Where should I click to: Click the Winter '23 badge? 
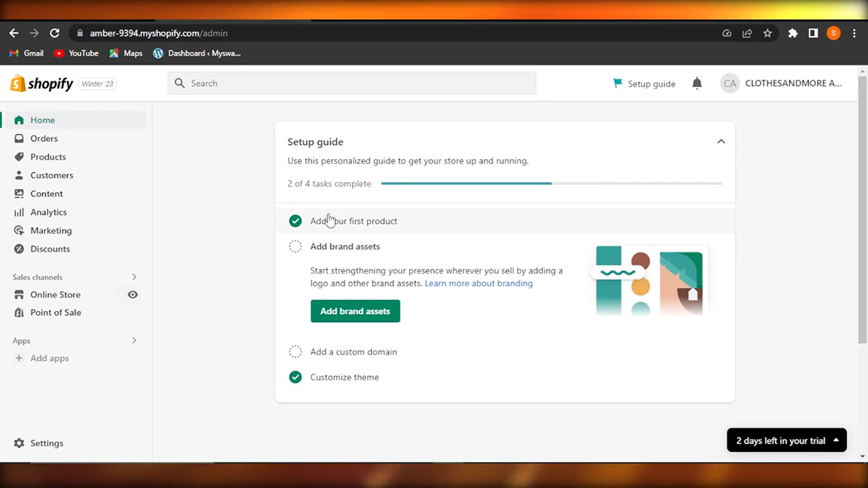[98, 84]
